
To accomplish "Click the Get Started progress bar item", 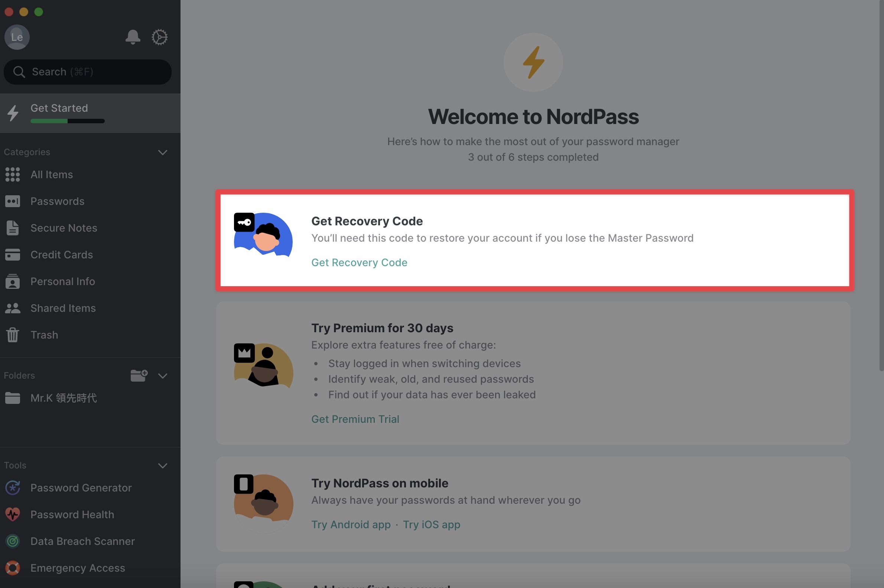I will [x=90, y=113].
